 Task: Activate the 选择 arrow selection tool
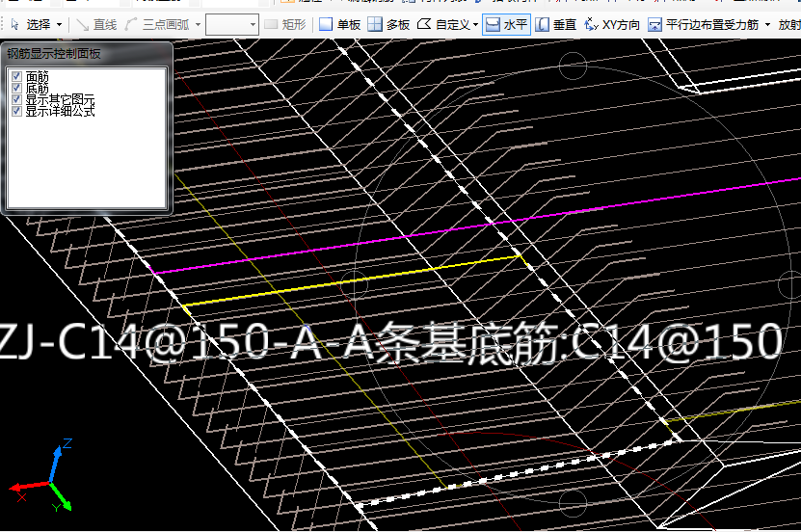[x=30, y=24]
